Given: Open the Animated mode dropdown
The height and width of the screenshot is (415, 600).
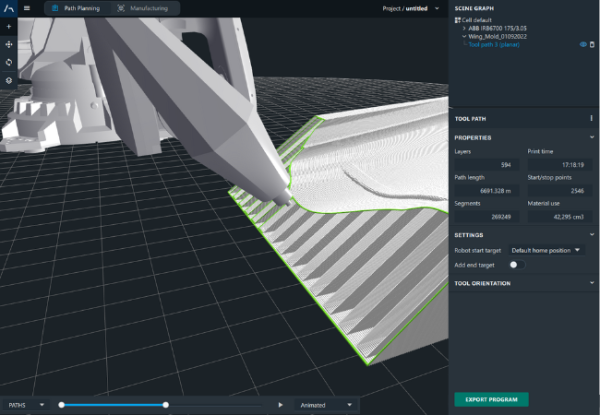Looking at the screenshot, I should (326, 405).
